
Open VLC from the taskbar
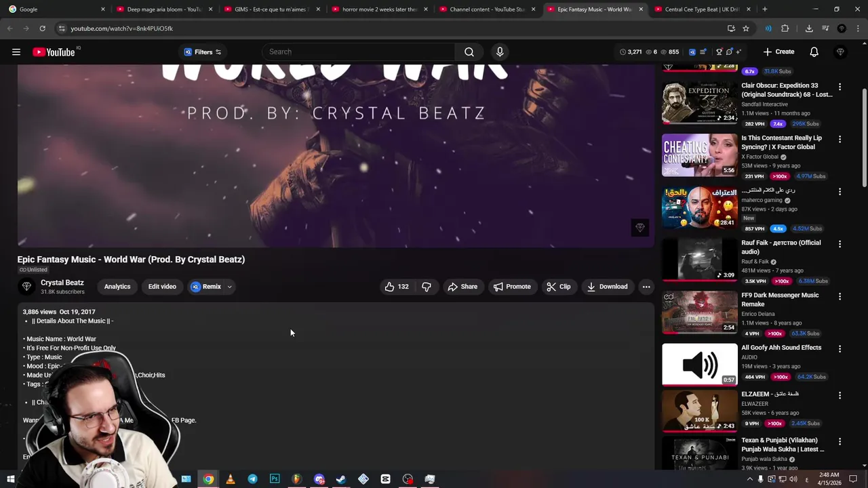[x=231, y=479]
